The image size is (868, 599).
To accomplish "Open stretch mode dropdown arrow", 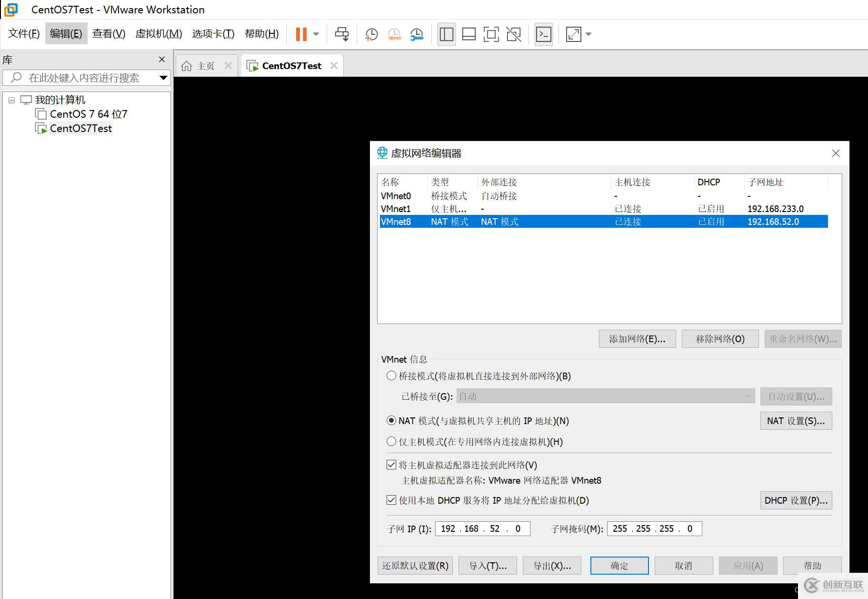I will [x=589, y=34].
